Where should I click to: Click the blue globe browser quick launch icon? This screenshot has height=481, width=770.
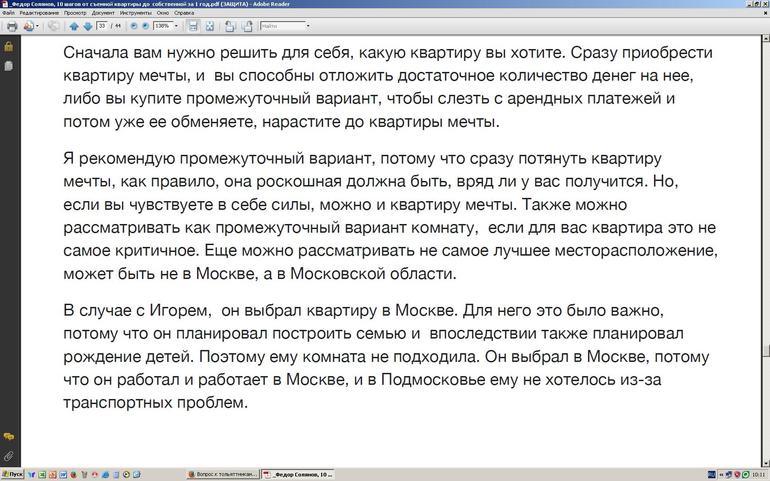105,475
